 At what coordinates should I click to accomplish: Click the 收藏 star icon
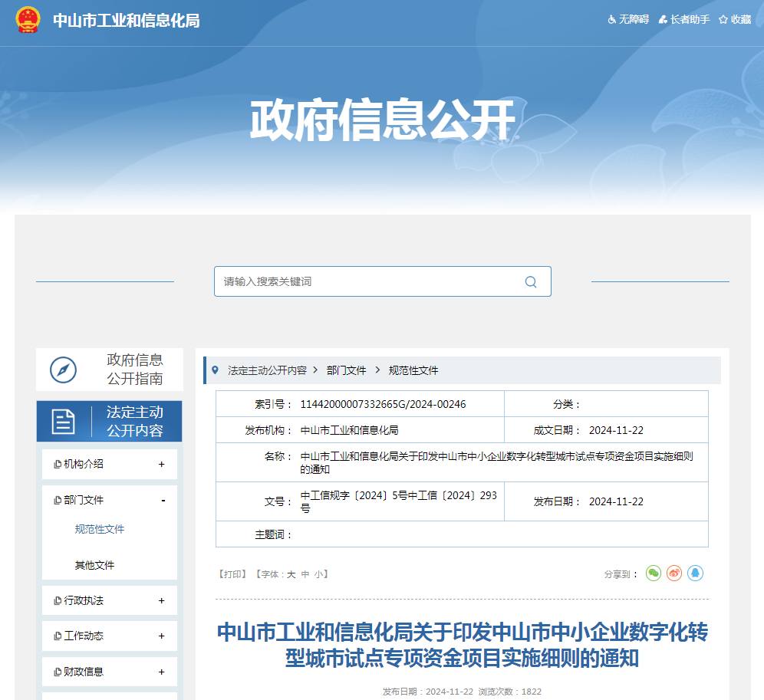click(723, 20)
